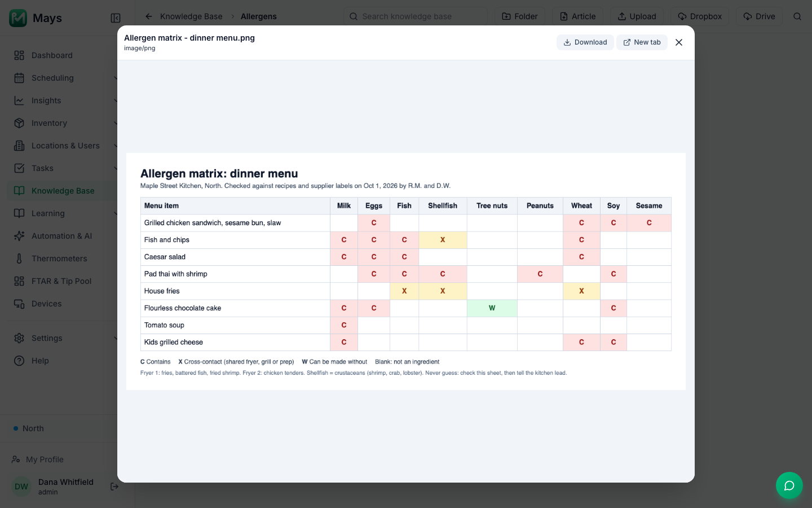The width and height of the screenshot is (812, 508).
Task: Click the Locations & Users building icon
Action: click(x=19, y=146)
